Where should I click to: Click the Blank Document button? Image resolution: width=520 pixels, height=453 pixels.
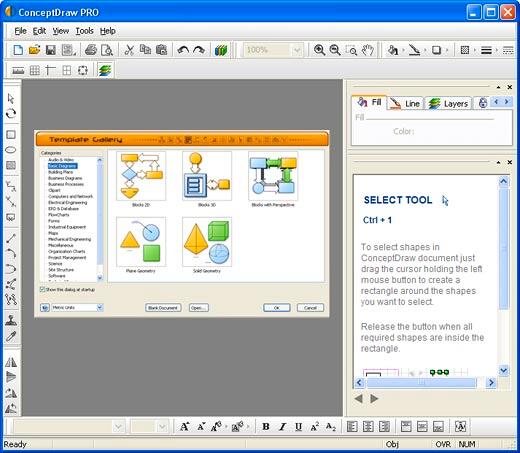163,308
